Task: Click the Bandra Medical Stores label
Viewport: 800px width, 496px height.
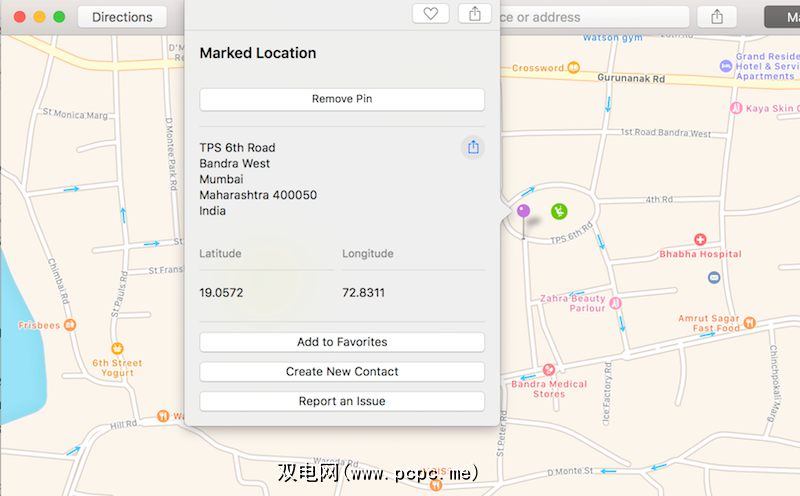Action: tap(549, 389)
